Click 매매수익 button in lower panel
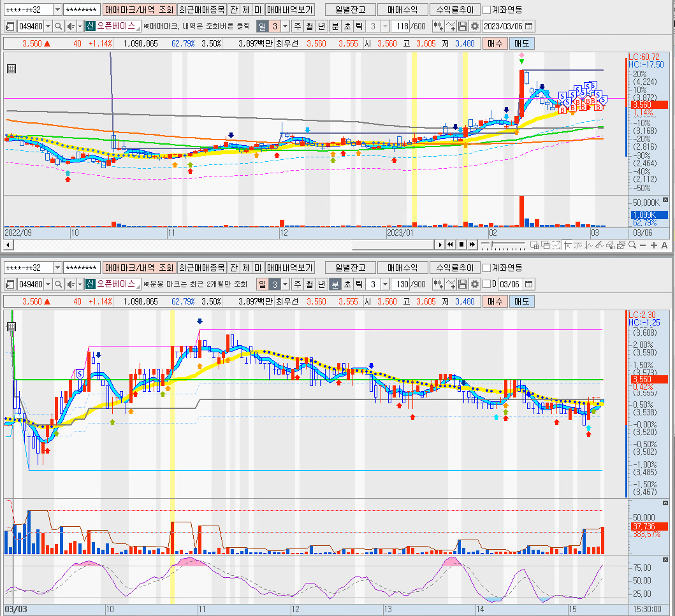 (x=402, y=268)
